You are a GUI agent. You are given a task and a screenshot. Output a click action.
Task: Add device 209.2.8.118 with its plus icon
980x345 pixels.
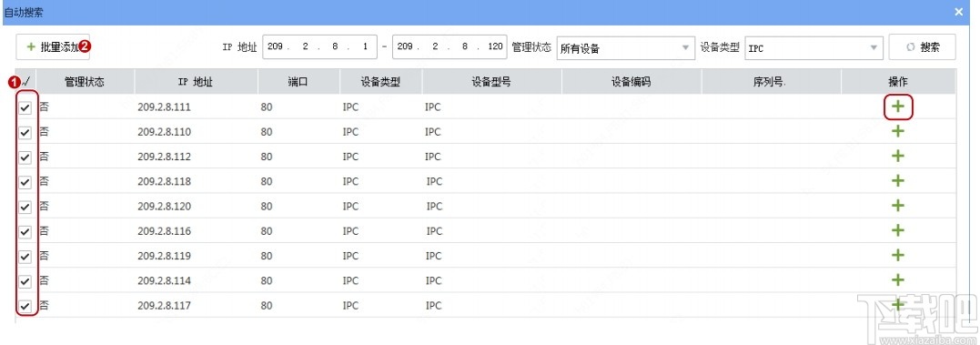coord(897,180)
